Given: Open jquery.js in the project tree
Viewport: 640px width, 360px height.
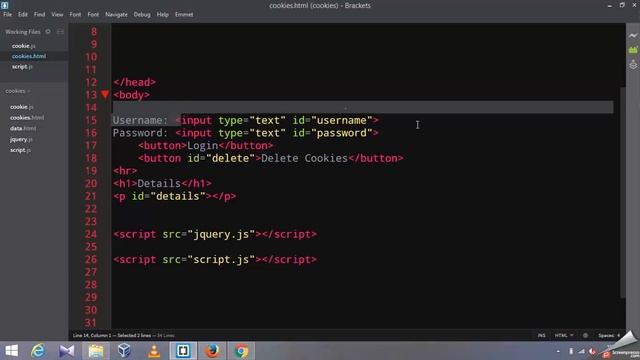Looking at the screenshot, I should [x=21, y=139].
